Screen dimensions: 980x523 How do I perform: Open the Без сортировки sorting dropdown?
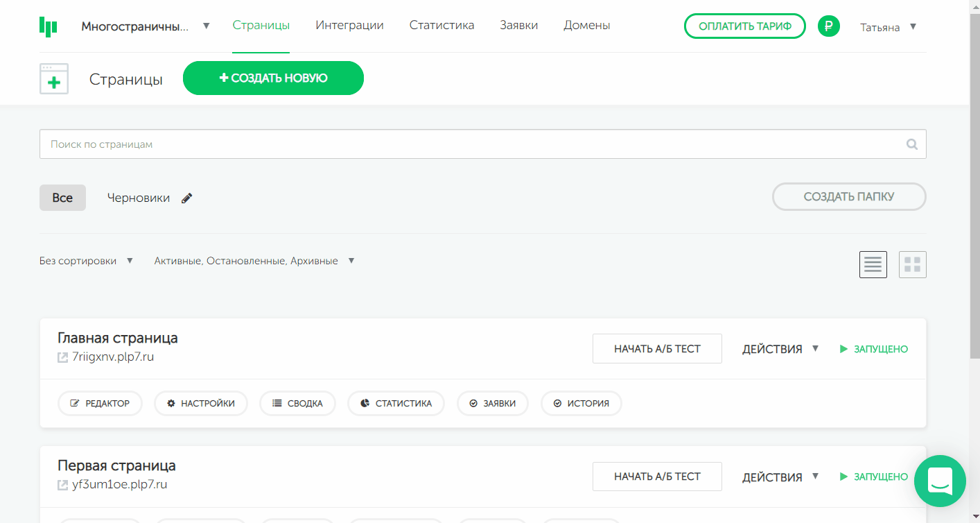tap(86, 261)
